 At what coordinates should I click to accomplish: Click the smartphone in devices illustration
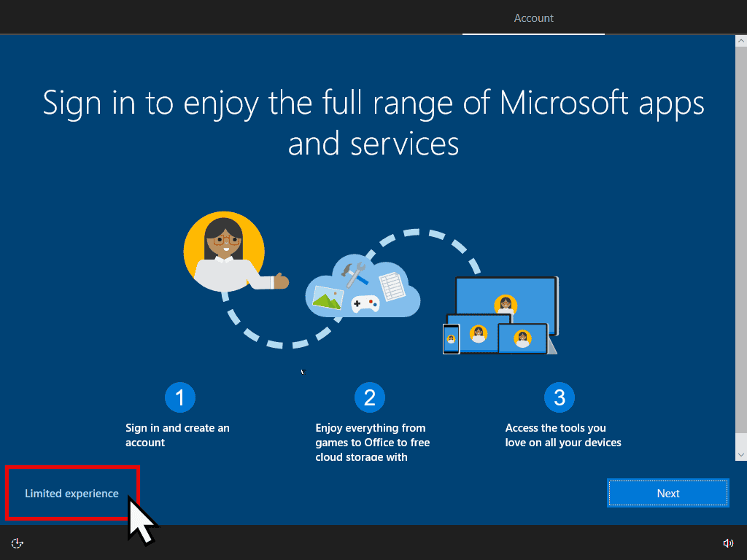[452, 338]
